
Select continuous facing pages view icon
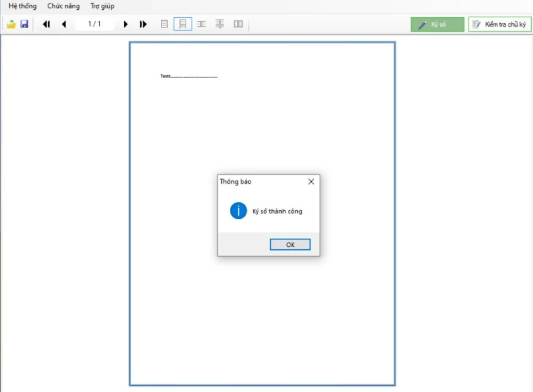219,24
